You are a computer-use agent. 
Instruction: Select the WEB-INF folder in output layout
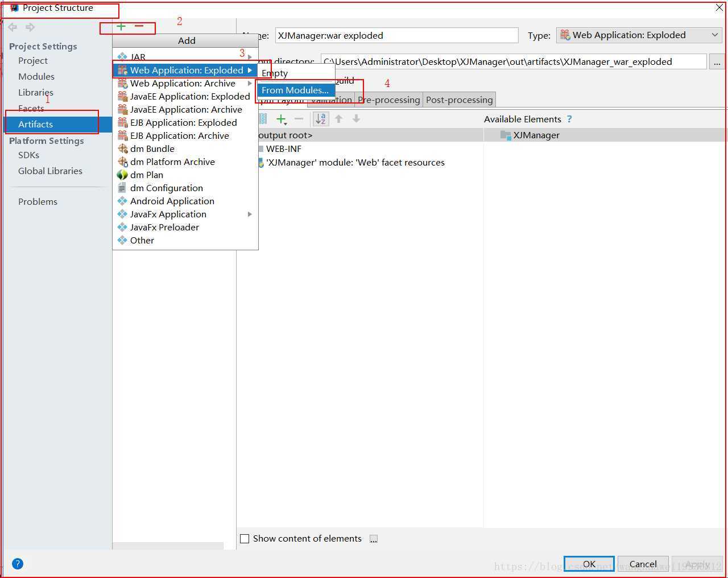point(283,149)
